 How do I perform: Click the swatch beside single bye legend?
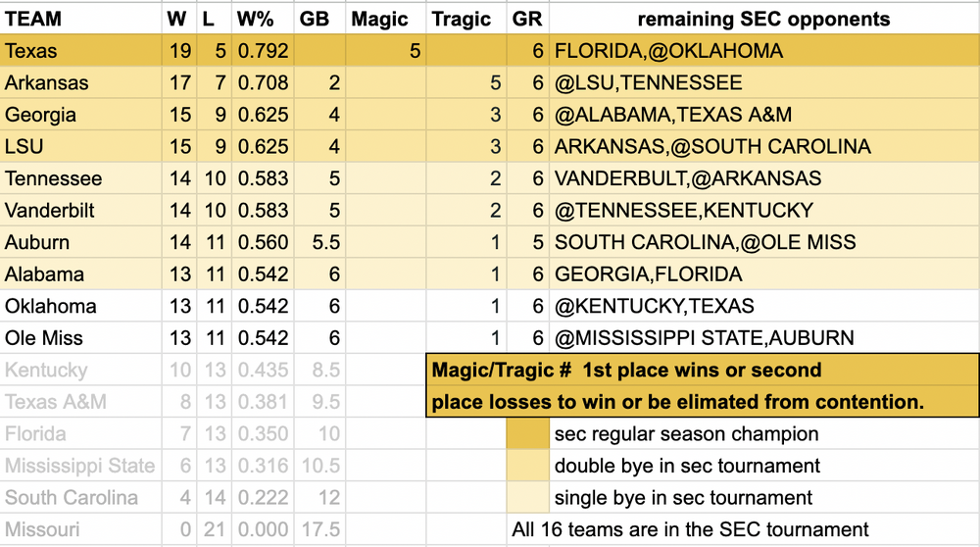pos(527,497)
